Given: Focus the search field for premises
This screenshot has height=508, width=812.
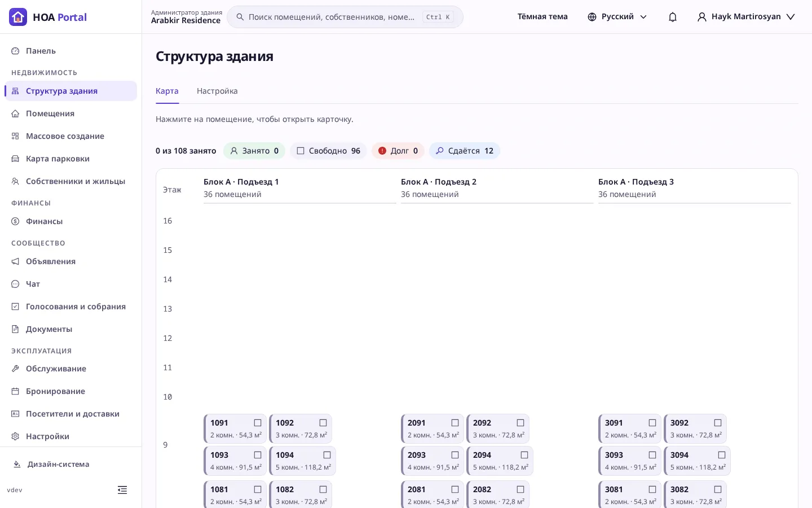Looking at the screenshot, I should click(x=345, y=17).
